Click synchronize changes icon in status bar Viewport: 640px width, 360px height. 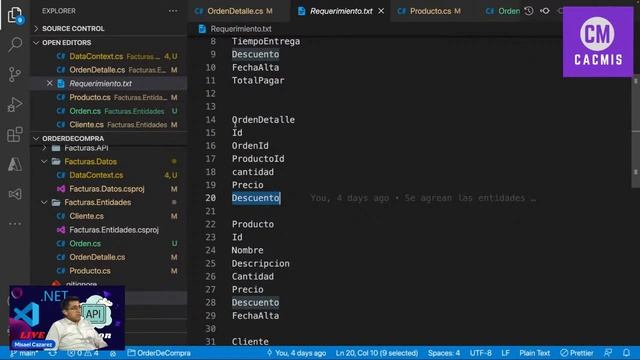pyautogui.click(x=53, y=353)
